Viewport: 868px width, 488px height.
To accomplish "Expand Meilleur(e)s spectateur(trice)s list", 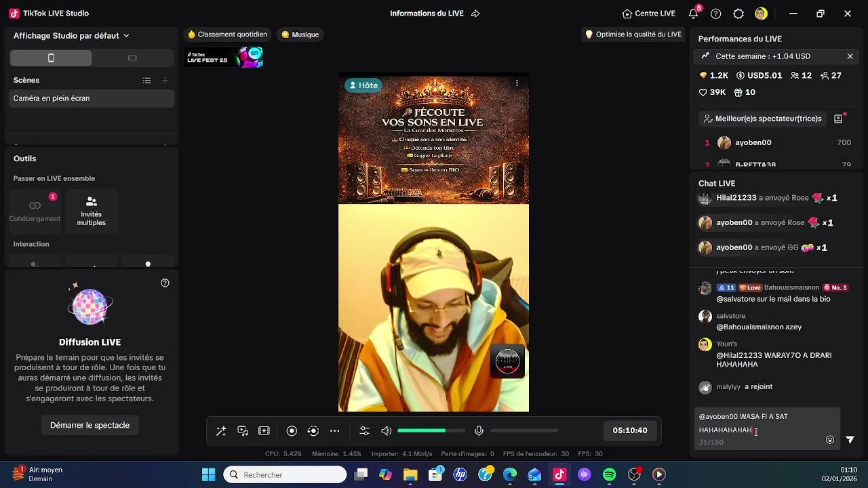I will click(x=762, y=119).
